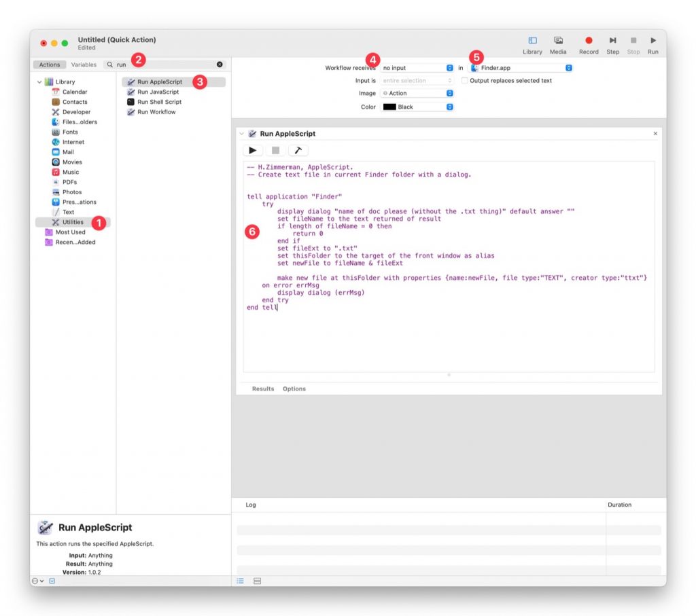The width and height of the screenshot is (696, 616).
Task: Enable Output replaces selected text checkbox
Action: [465, 81]
